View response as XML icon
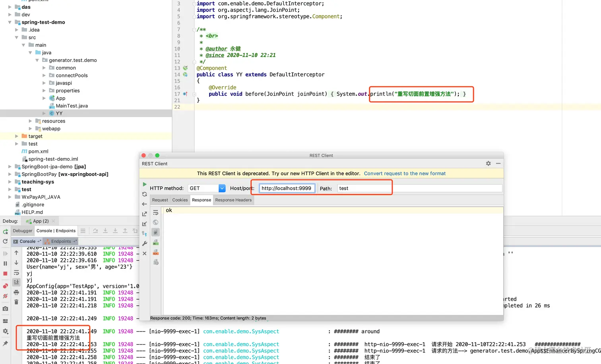This screenshot has width=601, height=364. (x=156, y=252)
